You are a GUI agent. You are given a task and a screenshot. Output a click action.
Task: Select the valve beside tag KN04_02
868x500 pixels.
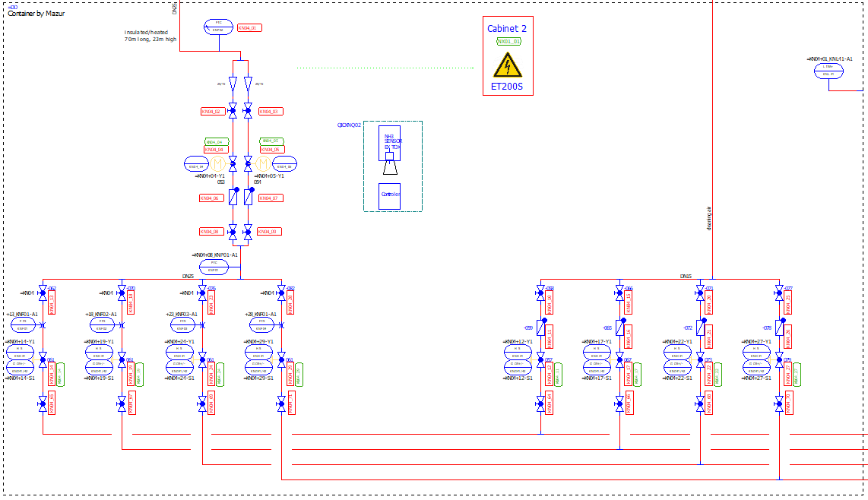pos(233,111)
